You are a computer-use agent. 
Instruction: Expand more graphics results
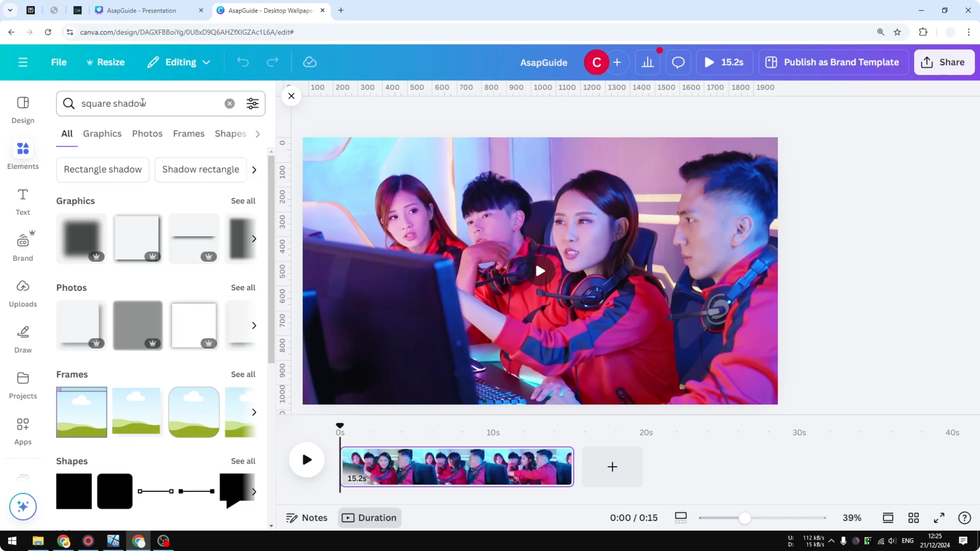[x=254, y=239]
